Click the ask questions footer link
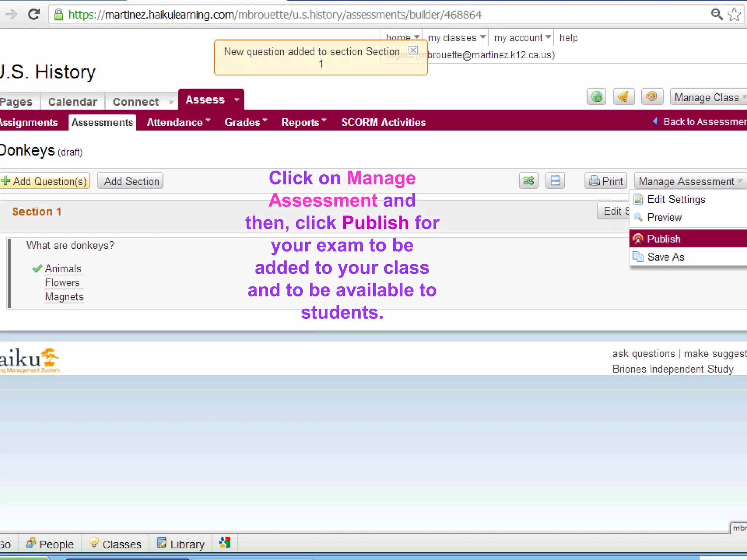The width and height of the screenshot is (747, 560). pos(643,353)
